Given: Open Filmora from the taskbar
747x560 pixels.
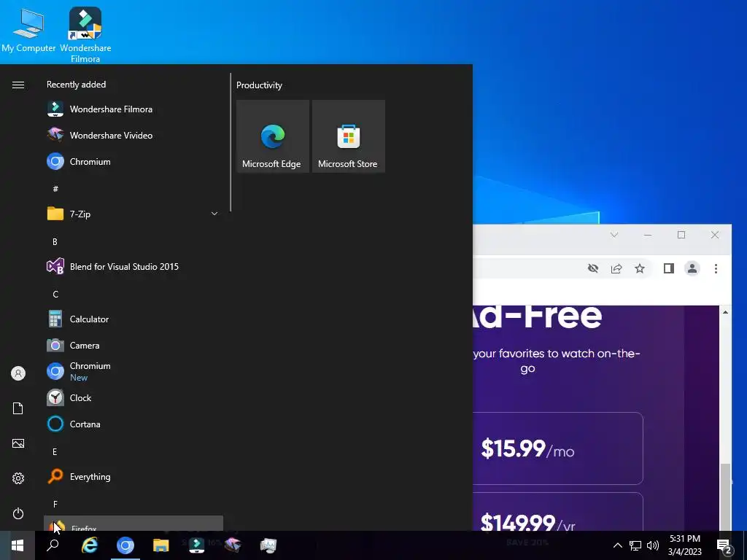Looking at the screenshot, I should pos(196,545).
